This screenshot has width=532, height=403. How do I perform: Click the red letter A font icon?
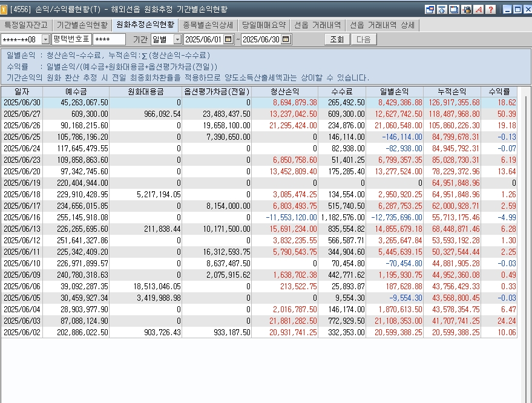pyautogui.click(x=479, y=9)
